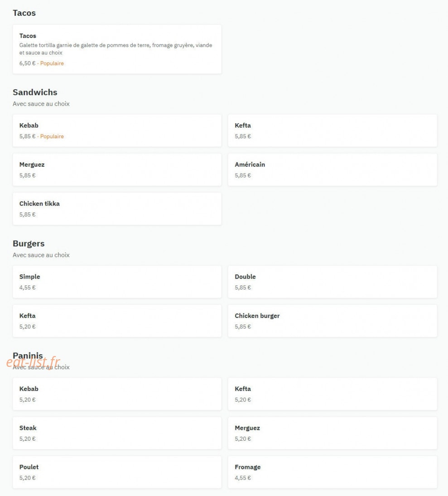The image size is (448, 496).
Task: Select the Kebab panini card
Action: [117, 394]
